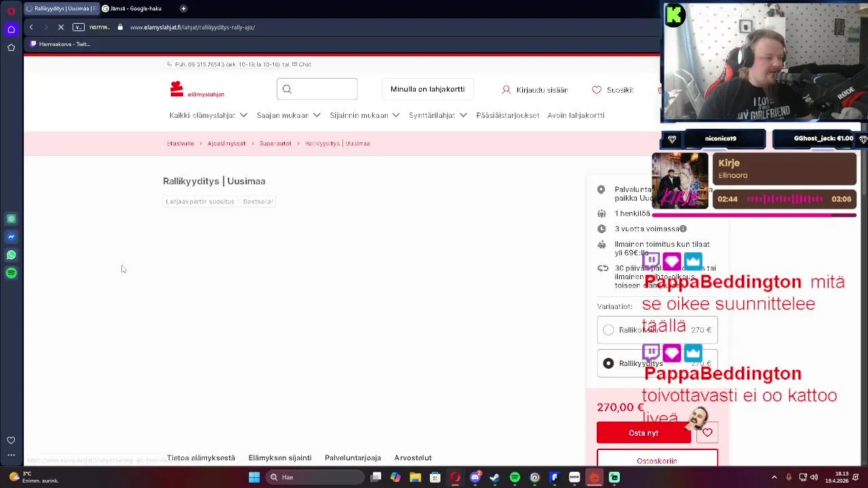Open a new browser tab with plus

click(183, 9)
